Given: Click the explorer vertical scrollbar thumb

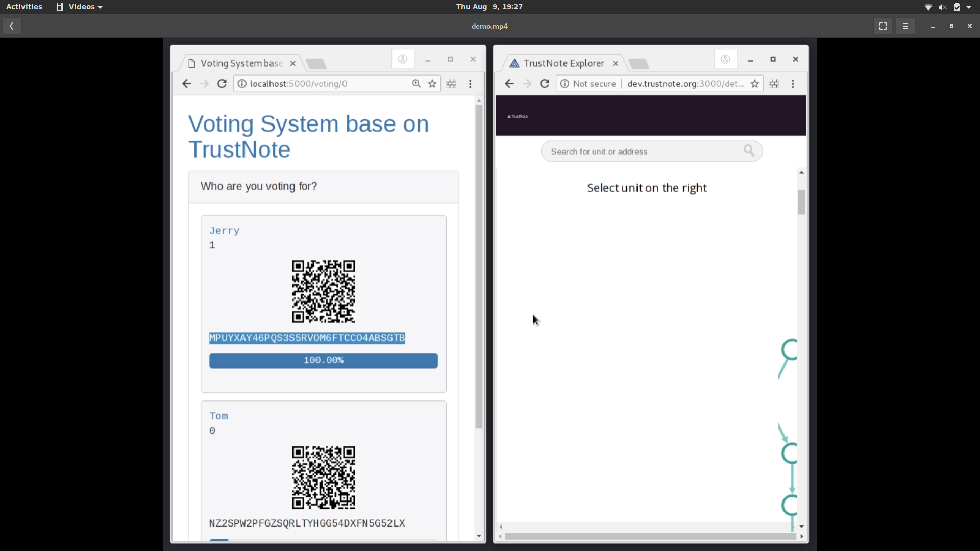Looking at the screenshot, I should click(801, 203).
